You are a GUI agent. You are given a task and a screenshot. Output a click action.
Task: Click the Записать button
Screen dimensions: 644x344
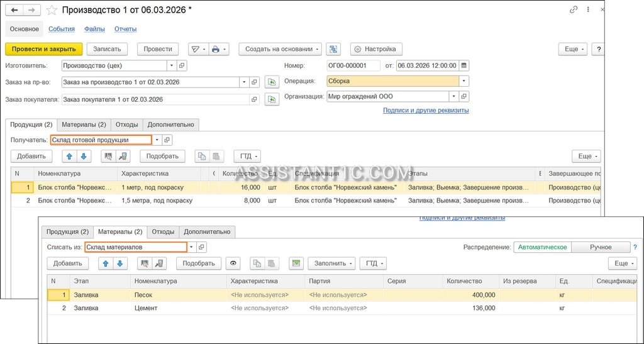coord(107,49)
